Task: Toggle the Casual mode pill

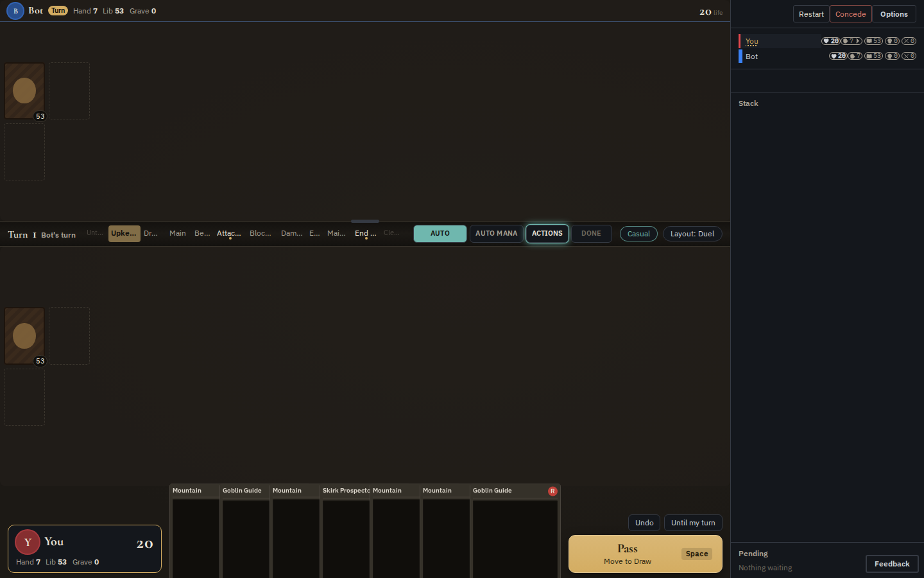Action: coord(638,234)
